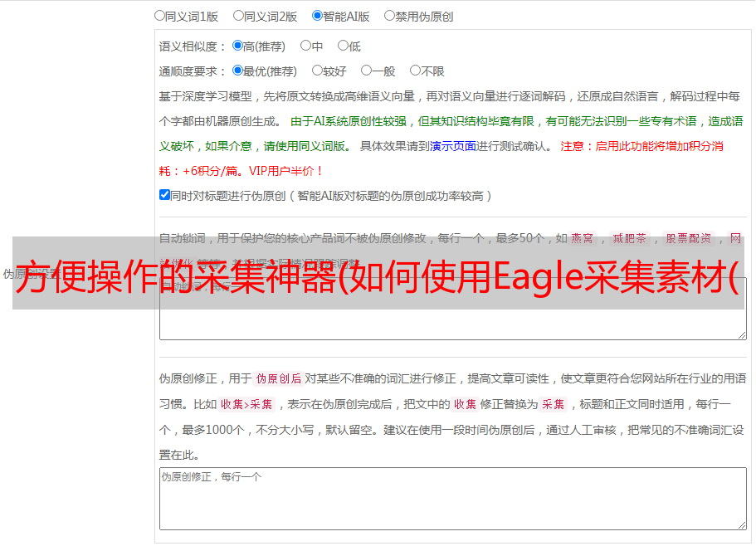This screenshot has width=756, height=546.
Task: Click the 语义相似度 label
Action: [192, 46]
